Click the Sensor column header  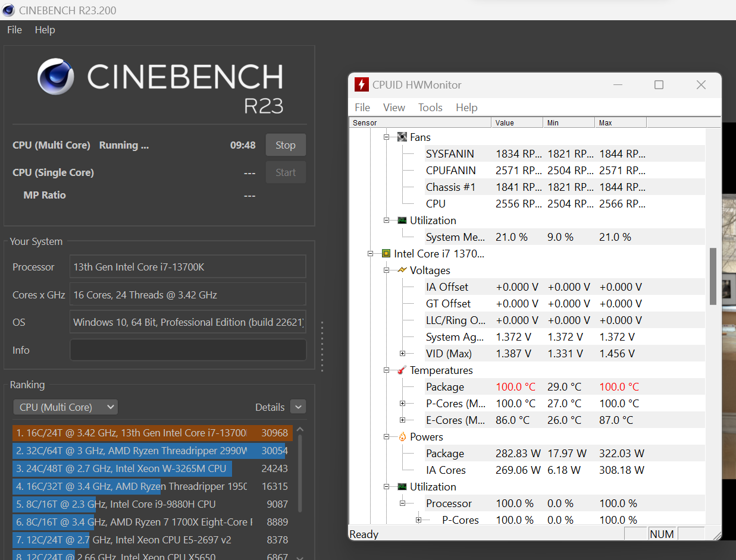pyautogui.click(x=420, y=122)
